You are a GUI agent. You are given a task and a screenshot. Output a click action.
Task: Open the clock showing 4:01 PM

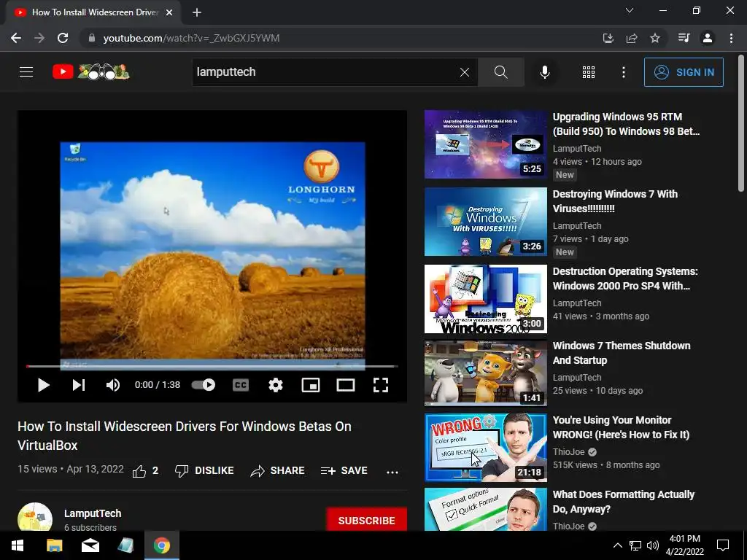coord(684,545)
